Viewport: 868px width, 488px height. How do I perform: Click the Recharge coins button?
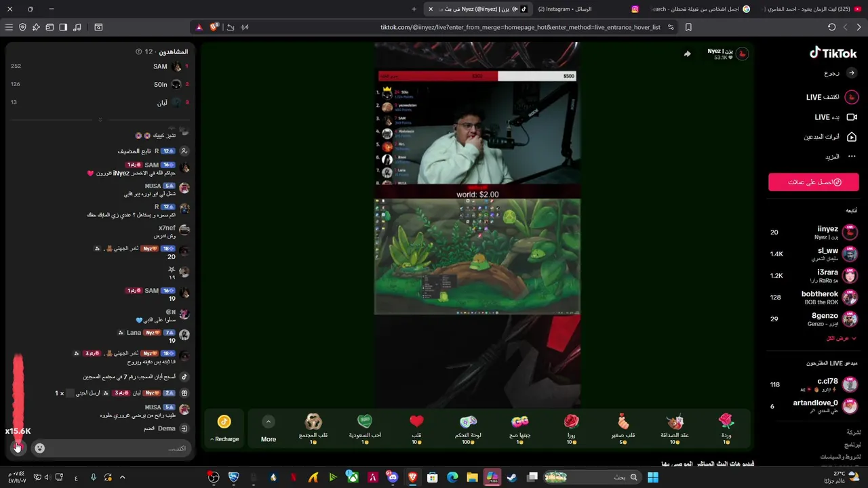pos(224,428)
